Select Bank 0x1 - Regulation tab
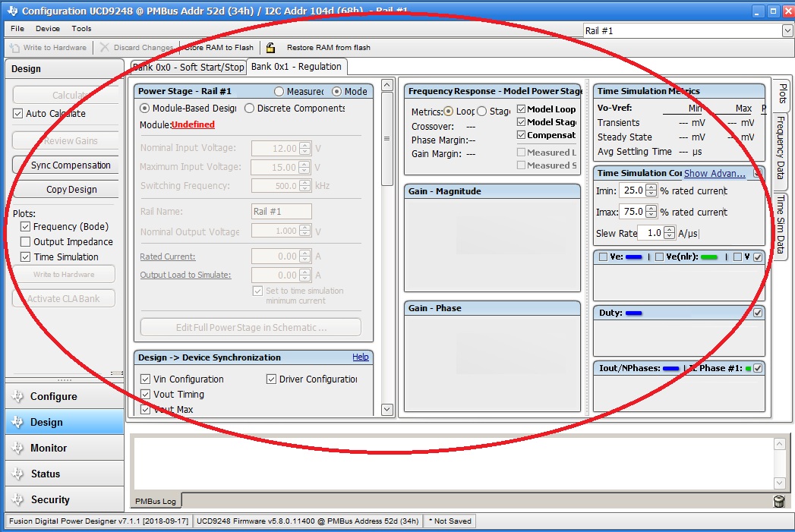 click(297, 66)
